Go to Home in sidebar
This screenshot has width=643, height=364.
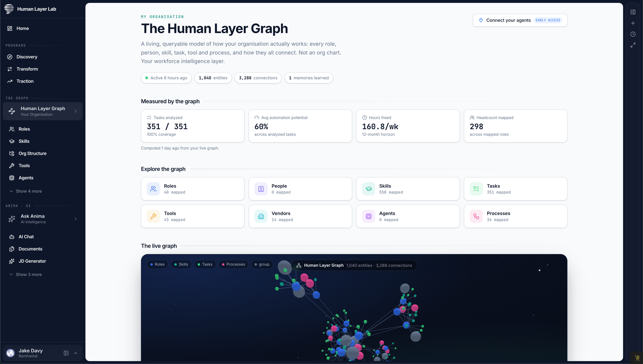tap(43, 29)
